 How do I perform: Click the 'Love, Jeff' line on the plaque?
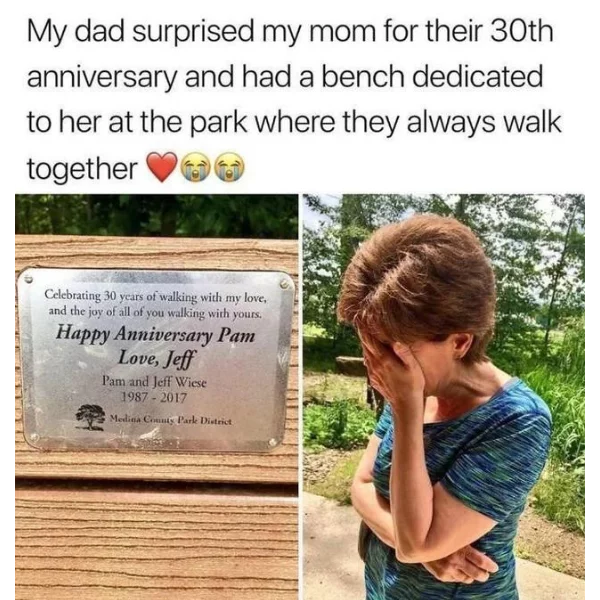(157, 359)
